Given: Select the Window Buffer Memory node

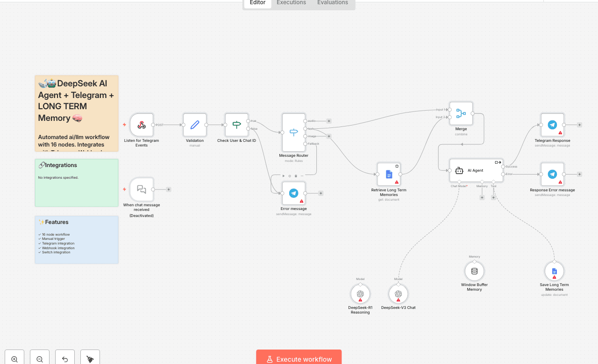Looking at the screenshot, I should (474, 271).
